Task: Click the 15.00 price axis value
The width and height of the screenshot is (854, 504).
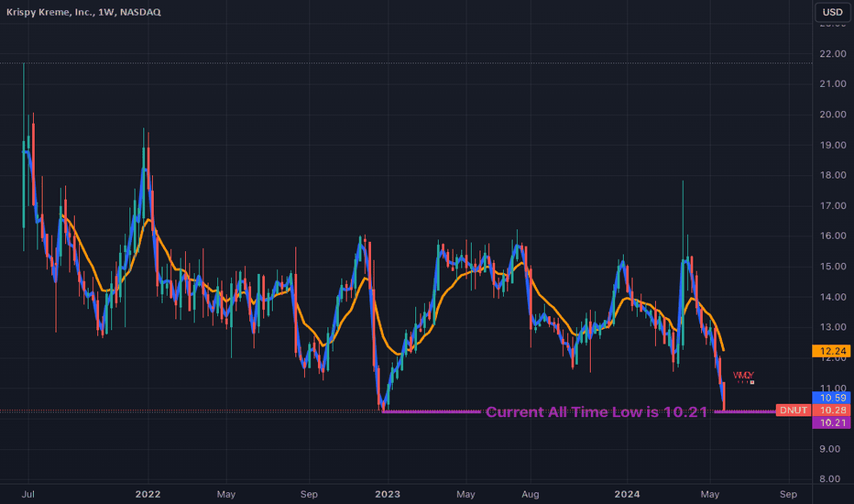Action: click(x=833, y=267)
